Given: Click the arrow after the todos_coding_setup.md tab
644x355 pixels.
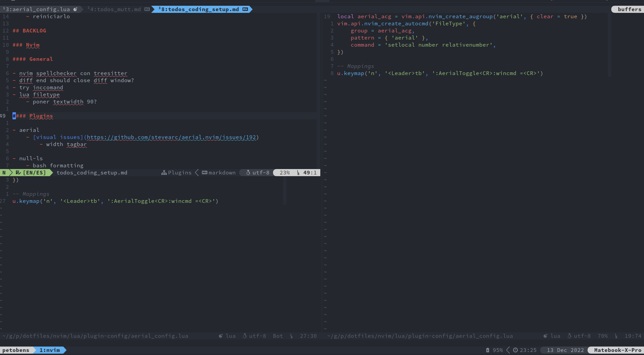Looking at the screenshot, I should pos(251,9).
